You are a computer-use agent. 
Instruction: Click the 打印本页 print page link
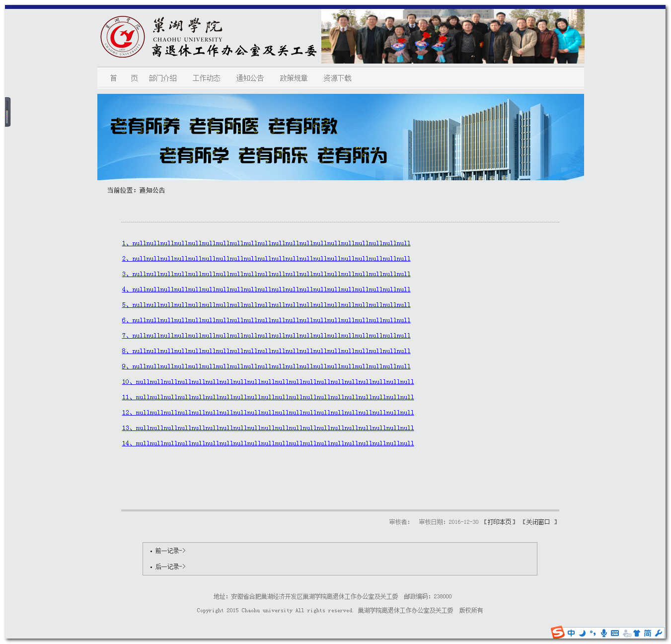click(500, 522)
